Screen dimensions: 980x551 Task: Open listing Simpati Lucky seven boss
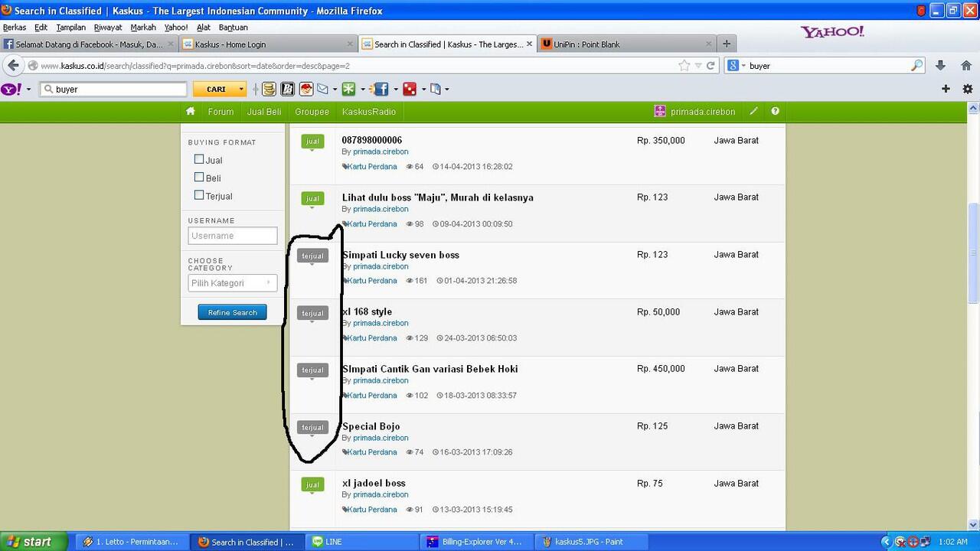click(400, 255)
